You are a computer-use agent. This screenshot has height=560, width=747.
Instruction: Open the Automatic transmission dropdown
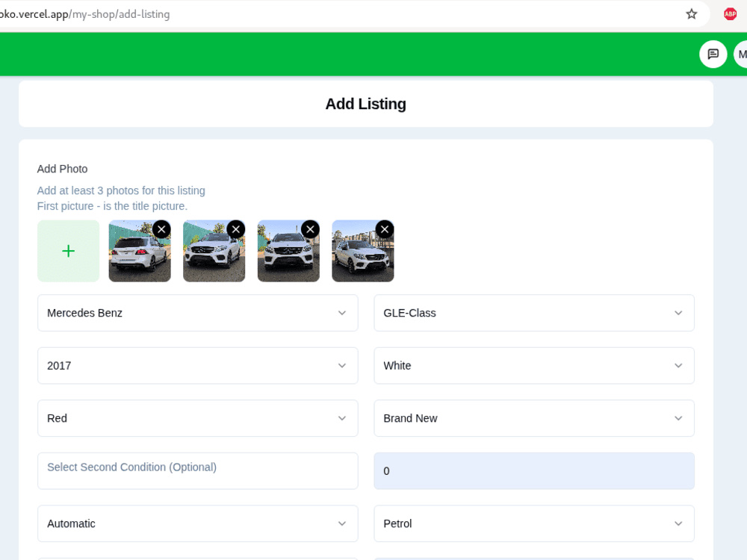tap(198, 523)
